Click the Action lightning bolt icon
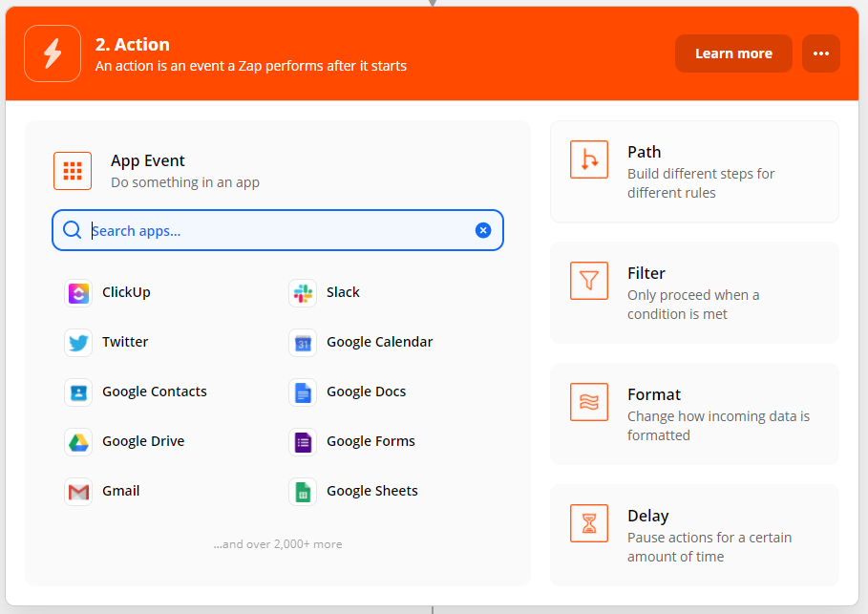 (53, 53)
